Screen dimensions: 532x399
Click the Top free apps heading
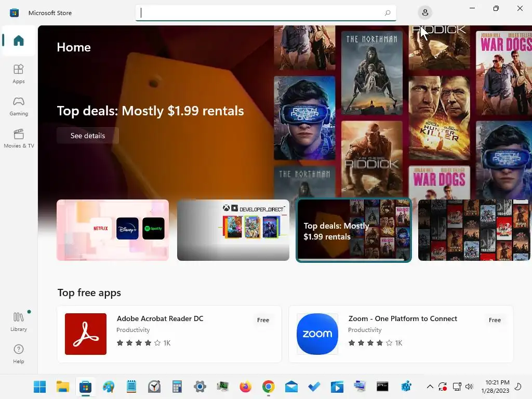pyautogui.click(x=89, y=292)
